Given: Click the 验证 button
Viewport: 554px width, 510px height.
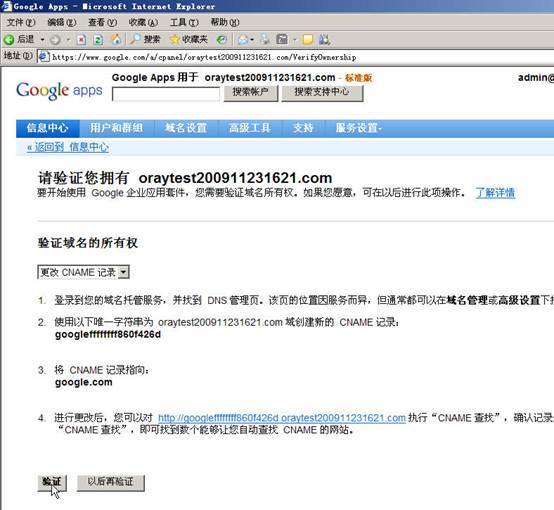Looking at the screenshot, I should coord(52,482).
